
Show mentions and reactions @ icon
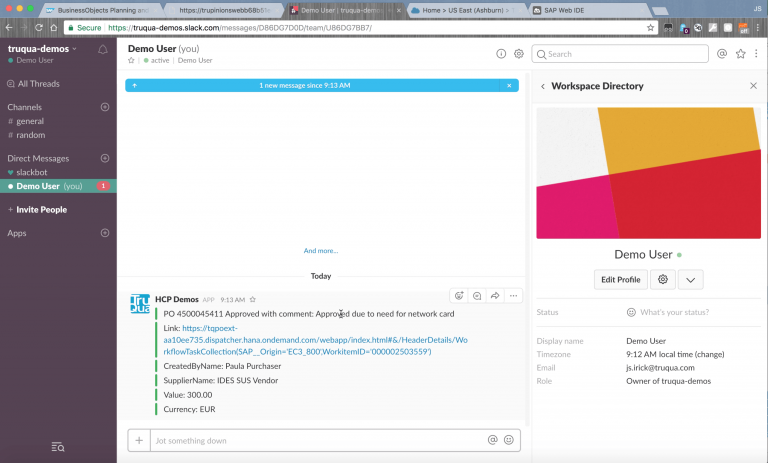click(x=722, y=54)
